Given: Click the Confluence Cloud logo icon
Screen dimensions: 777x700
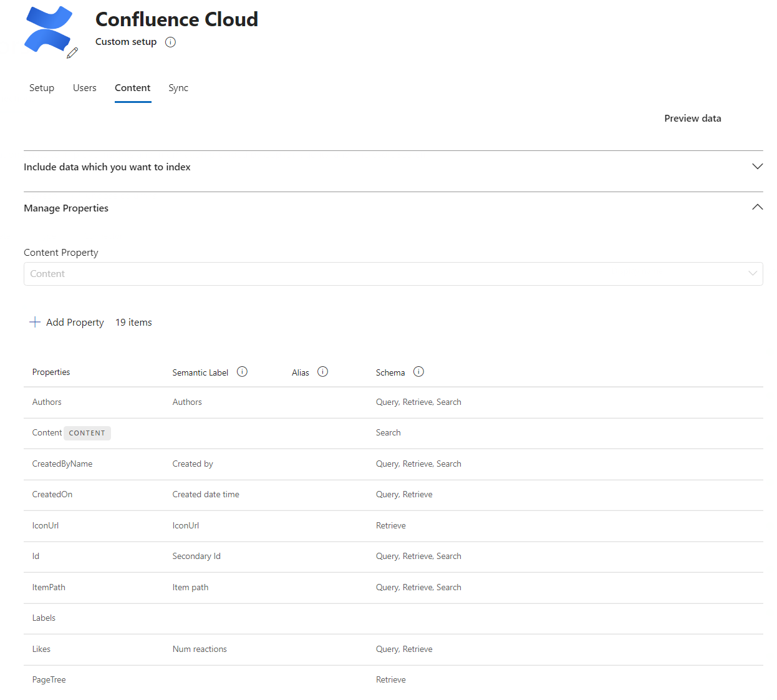Looking at the screenshot, I should [x=47, y=29].
